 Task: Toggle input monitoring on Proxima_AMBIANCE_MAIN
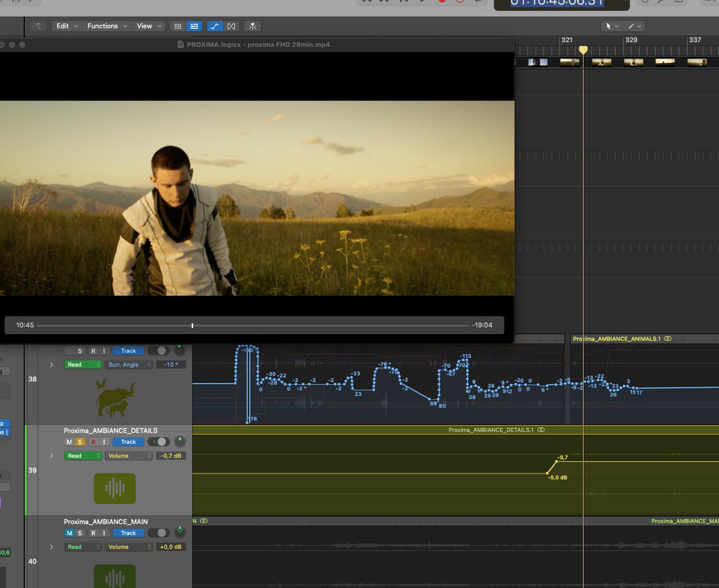click(x=104, y=533)
